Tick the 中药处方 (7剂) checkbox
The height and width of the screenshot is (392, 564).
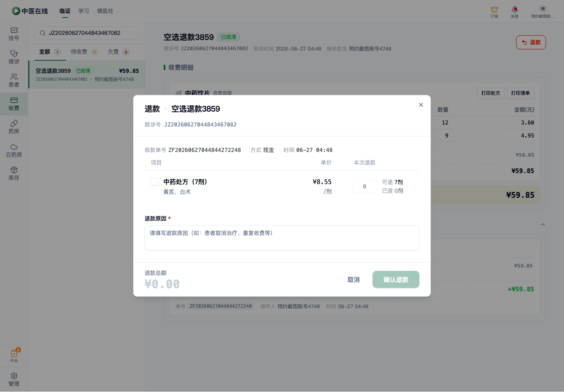point(155,181)
